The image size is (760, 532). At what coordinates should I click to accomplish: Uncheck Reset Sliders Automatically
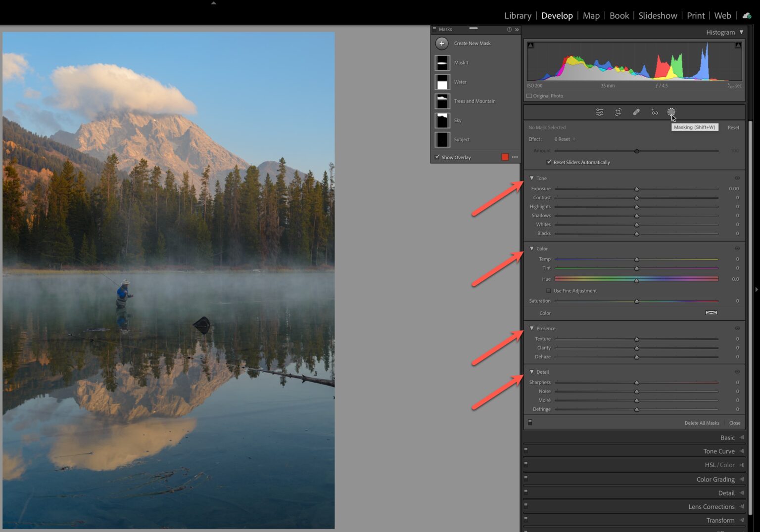[549, 162]
